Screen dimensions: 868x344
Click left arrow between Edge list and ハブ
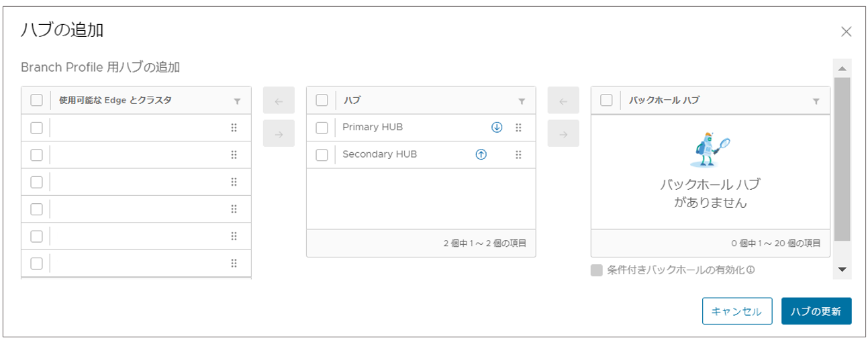pos(279,102)
